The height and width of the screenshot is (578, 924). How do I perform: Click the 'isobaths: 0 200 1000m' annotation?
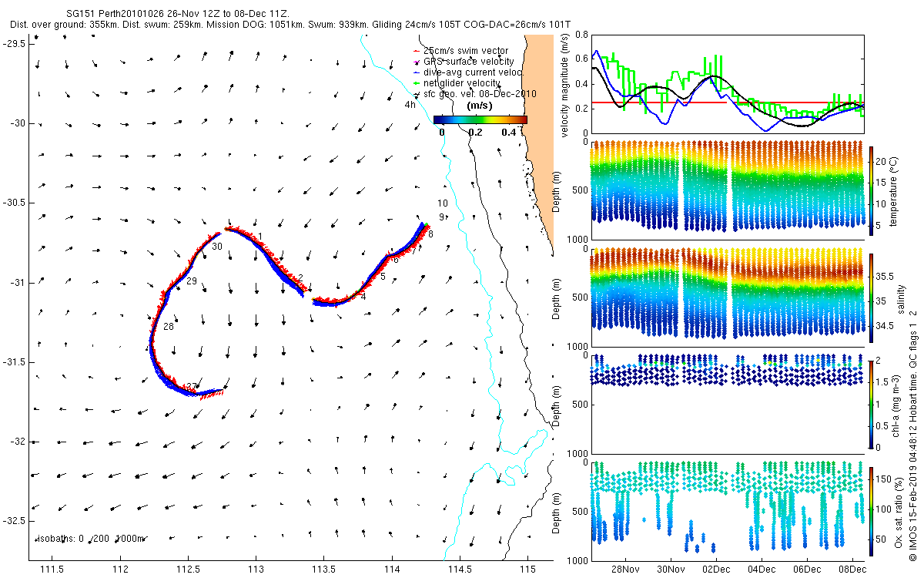point(92,539)
